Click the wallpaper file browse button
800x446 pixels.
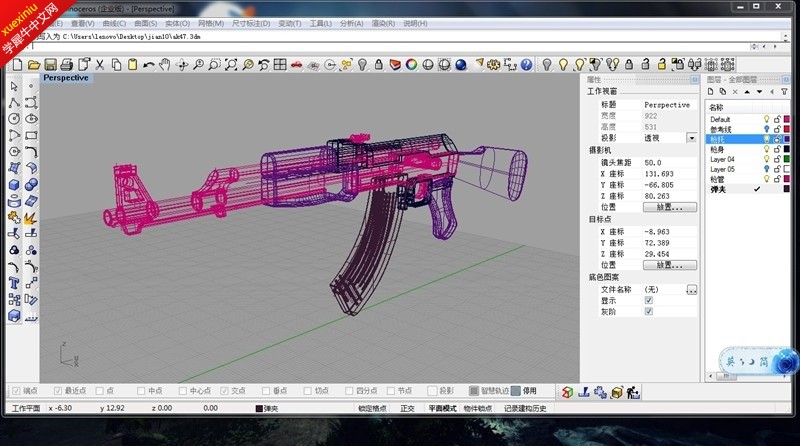click(692, 290)
